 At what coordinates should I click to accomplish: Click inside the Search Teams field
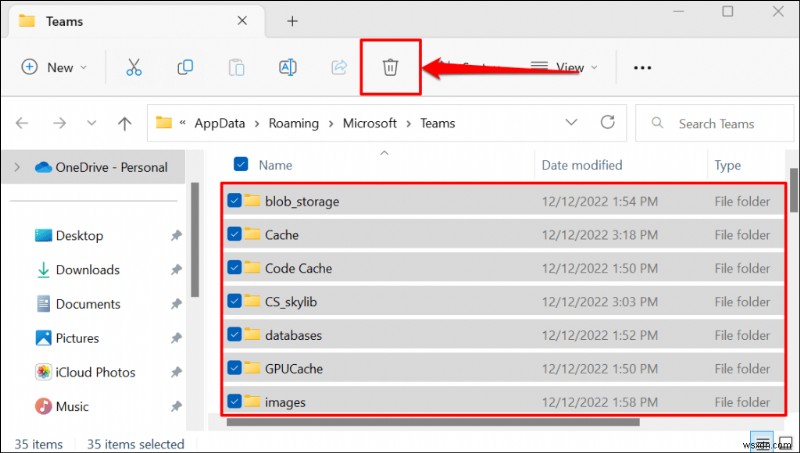pos(716,123)
